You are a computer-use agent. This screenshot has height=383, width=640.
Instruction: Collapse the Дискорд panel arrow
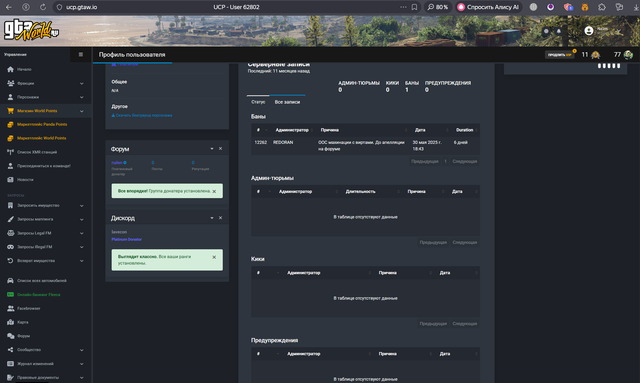pyautogui.click(x=212, y=218)
